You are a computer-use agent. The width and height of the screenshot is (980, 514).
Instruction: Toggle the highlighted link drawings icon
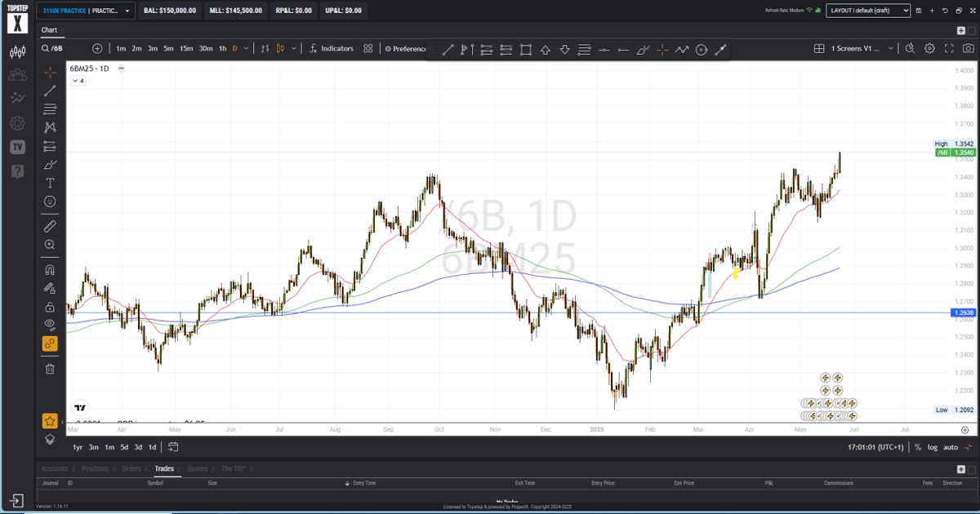coord(50,343)
